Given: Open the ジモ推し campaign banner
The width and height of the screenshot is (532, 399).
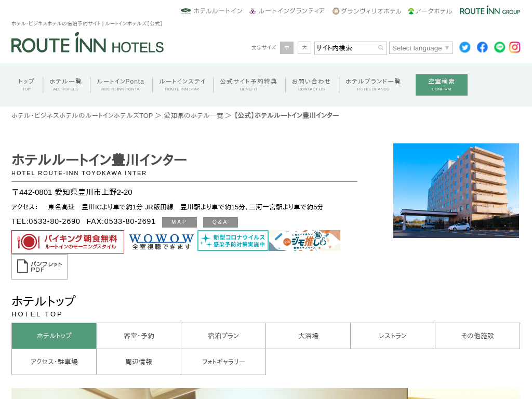Looking at the screenshot, I should [x=304, y=241].
